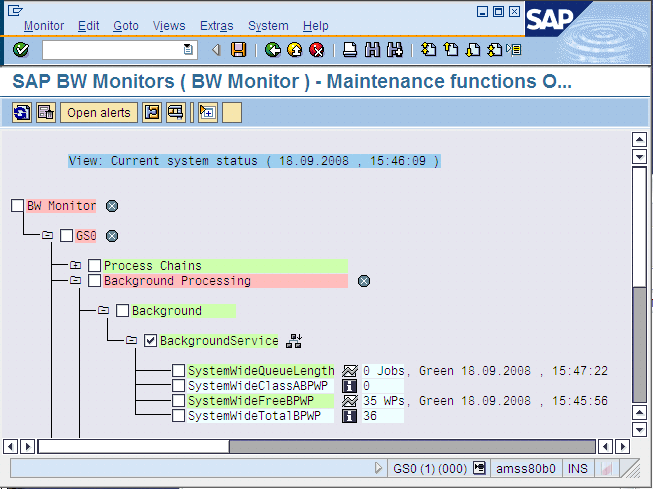The height and width of the screenshot is (489, 653).
Task: Collapse the BackgroundService folder node
Action: click(131, 341)
